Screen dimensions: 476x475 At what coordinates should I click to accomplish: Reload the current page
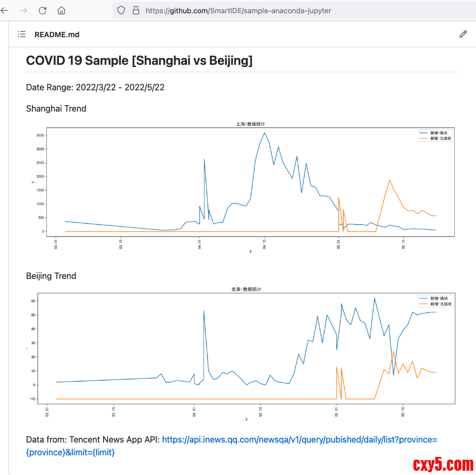(42, 10)
